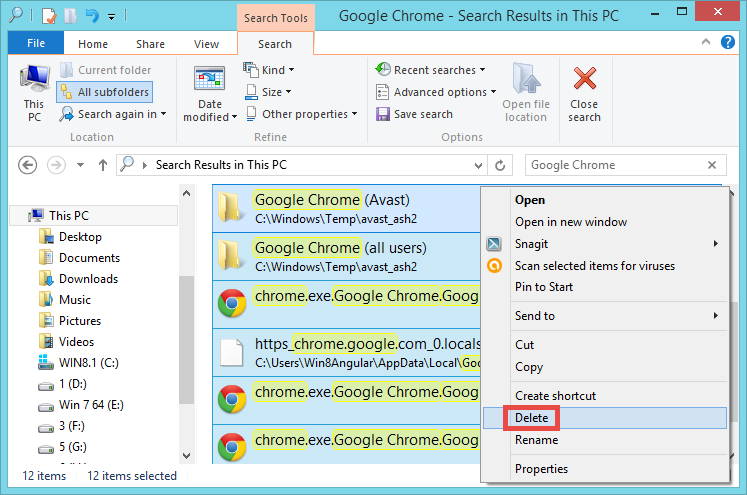Choose Delete in context menu
This screenshot has height=495, width=747.
click(605, 418)
